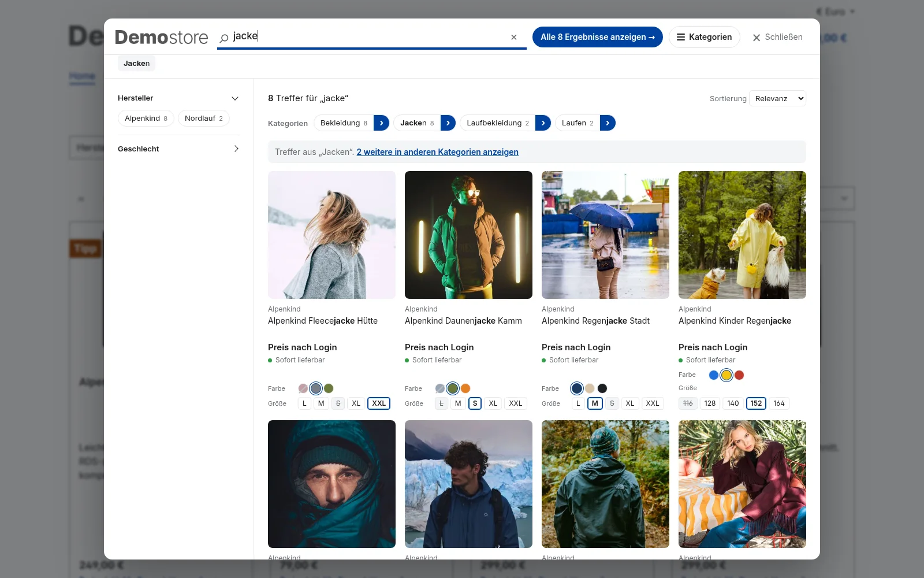Show all 8 results button

pyautogui.click(x=597, y=37)
